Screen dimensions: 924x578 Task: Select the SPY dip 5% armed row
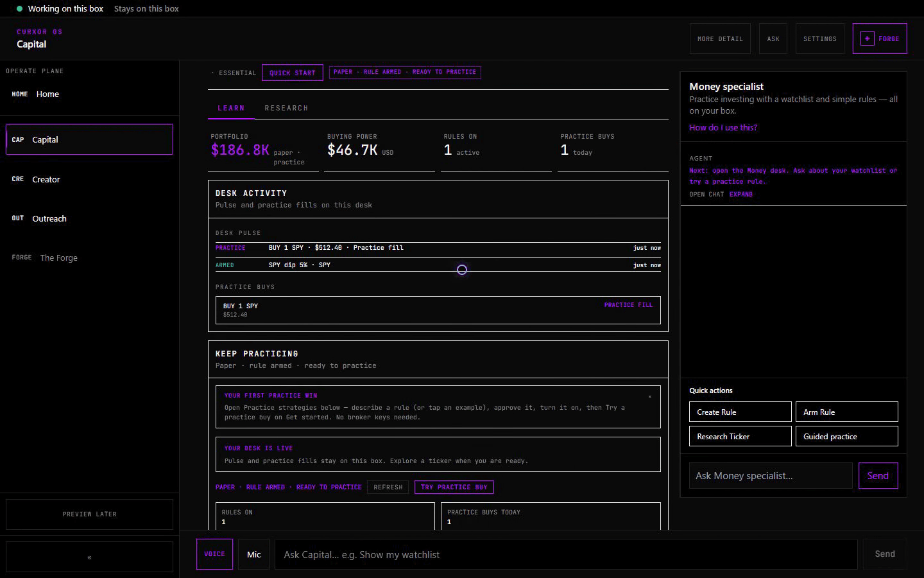(x=438, y=265)
